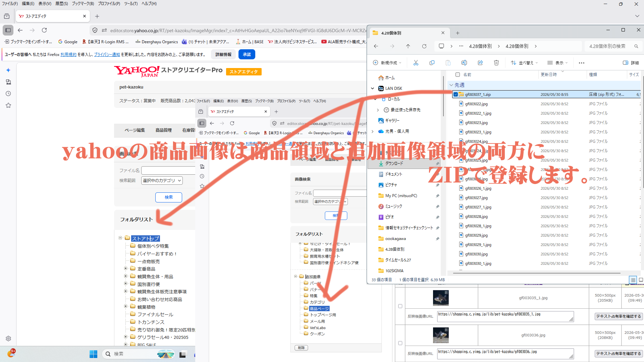
Task: Click Explorer cut scissors icon
Action: pos(416,63)
